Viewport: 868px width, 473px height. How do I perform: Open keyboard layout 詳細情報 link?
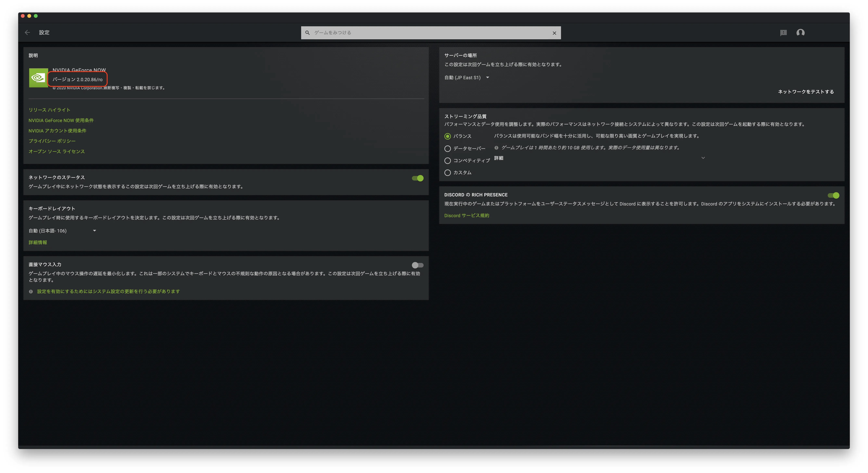(38, 242)
